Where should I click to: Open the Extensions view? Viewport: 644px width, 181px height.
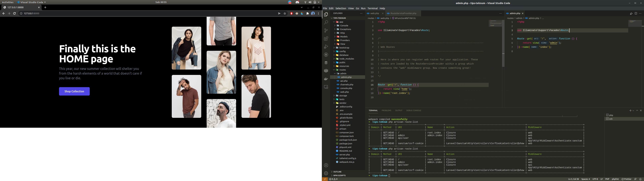(x=326, y=39)
